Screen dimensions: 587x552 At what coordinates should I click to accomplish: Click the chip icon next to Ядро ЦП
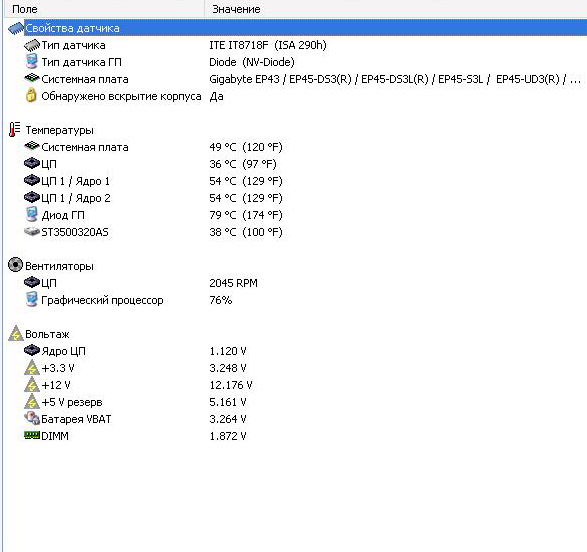click(x=31, y=350)
